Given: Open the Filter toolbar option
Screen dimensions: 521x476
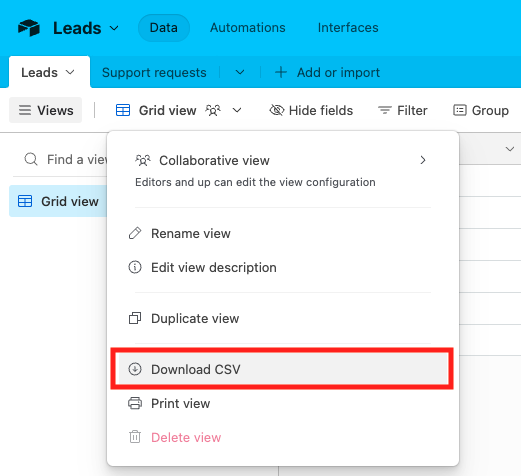Looking at the screenshot, I should [402, 110].
